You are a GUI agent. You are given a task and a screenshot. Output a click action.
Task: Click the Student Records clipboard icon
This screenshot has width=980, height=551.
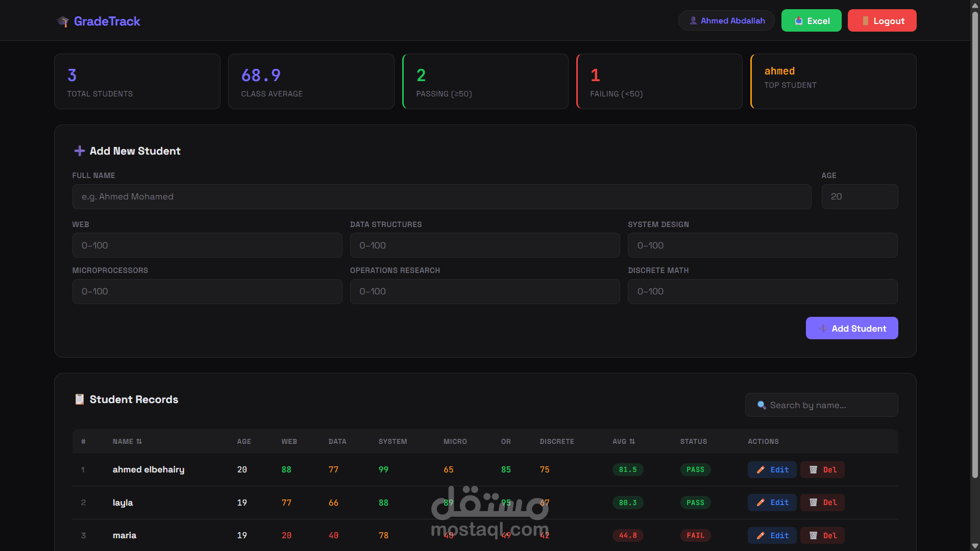[x=79, y=399]
